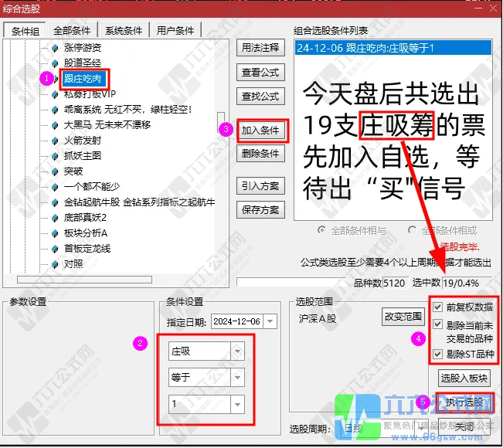
Task: Switch to the 全部条件 tab
Action: [x=72, y=31]
